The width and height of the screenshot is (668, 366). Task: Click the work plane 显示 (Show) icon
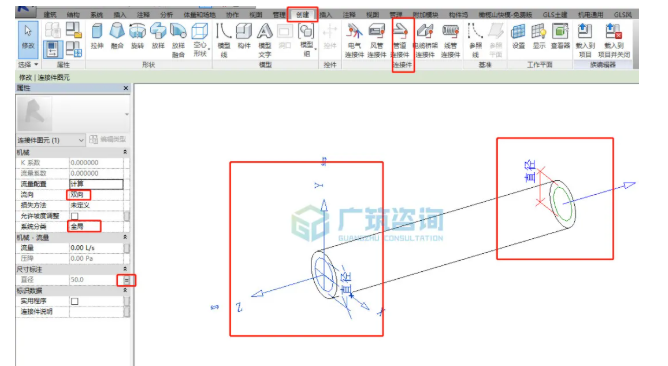(x=539, y=36)
